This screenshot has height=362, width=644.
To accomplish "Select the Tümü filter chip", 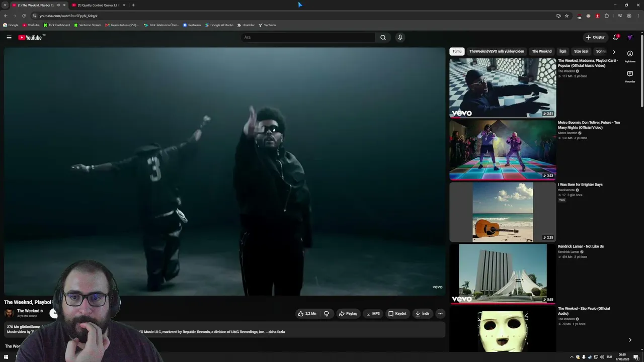I will (x=457, y=51).
